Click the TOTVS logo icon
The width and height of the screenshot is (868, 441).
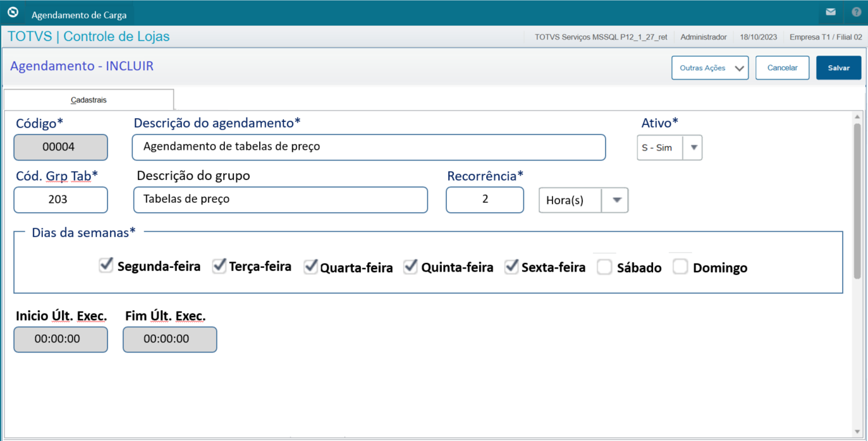pyautogui.click(x=13, y=12)
